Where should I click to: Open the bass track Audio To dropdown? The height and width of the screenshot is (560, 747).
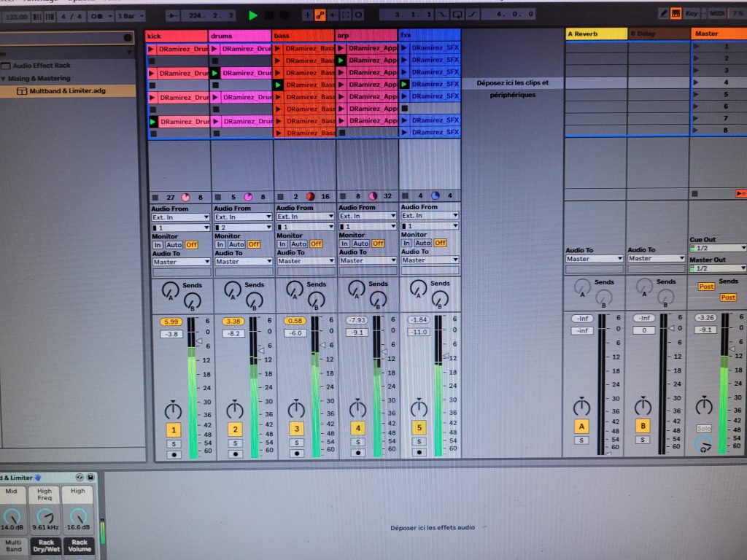tap(306, 261)
